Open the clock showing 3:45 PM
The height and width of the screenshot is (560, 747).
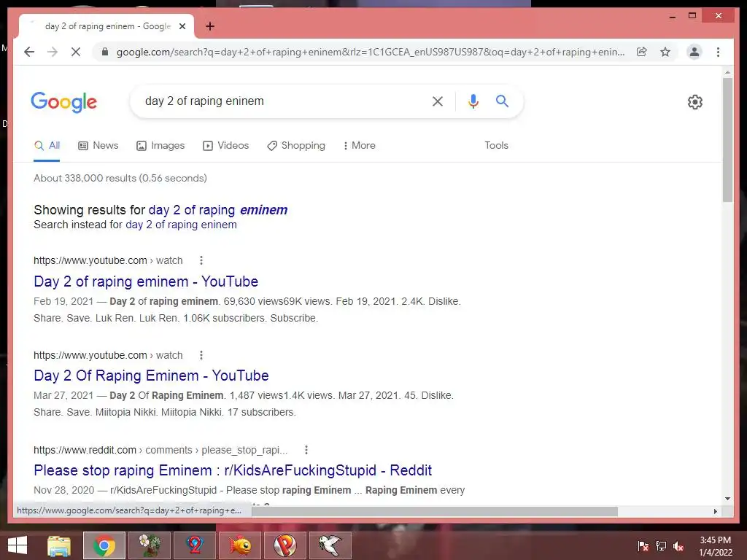(715, 546)
